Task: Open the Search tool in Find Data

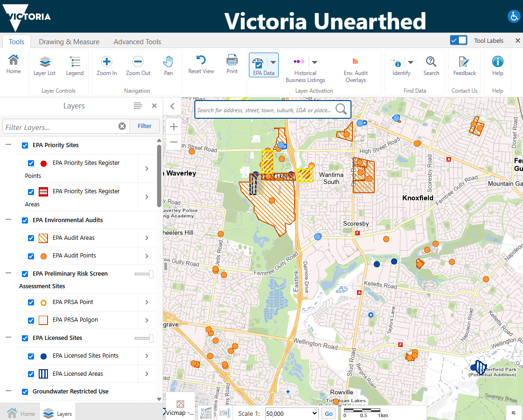Action: [x=431, y=66]
